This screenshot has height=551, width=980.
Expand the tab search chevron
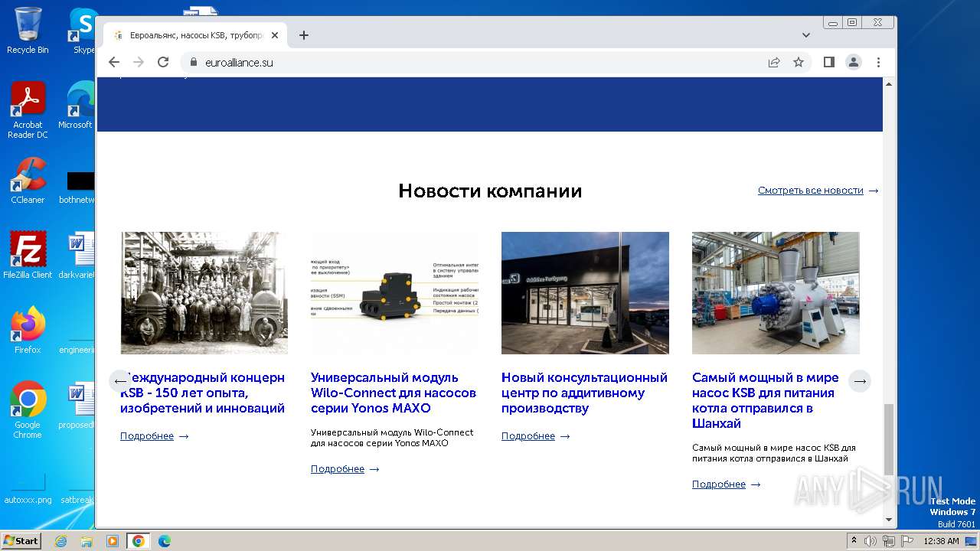[x=806, y=35]
